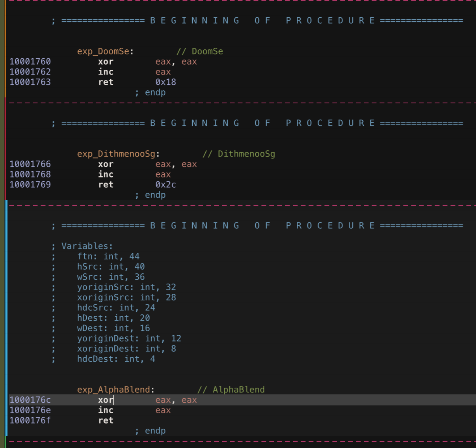Click the inc mnemonic at 10001768

(106, 174)
